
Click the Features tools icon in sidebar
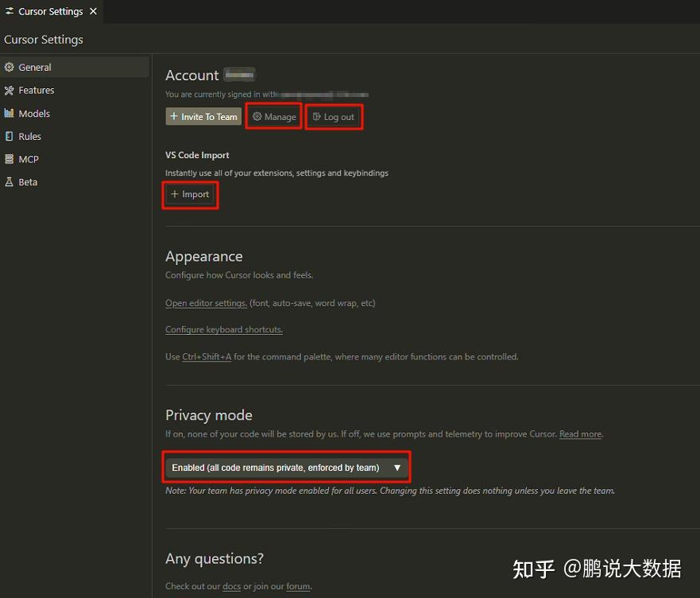10,91
